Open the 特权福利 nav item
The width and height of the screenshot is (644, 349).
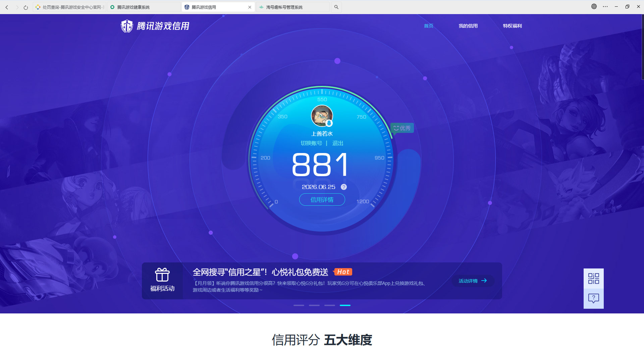point(512,26)
